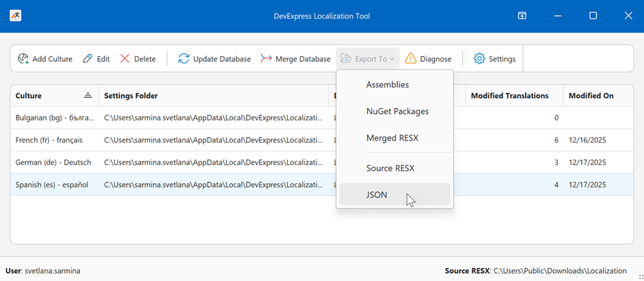Viewport: 644px width, 281px height.
Task: Click the Export To folder icon
Action: pos(346,58)
